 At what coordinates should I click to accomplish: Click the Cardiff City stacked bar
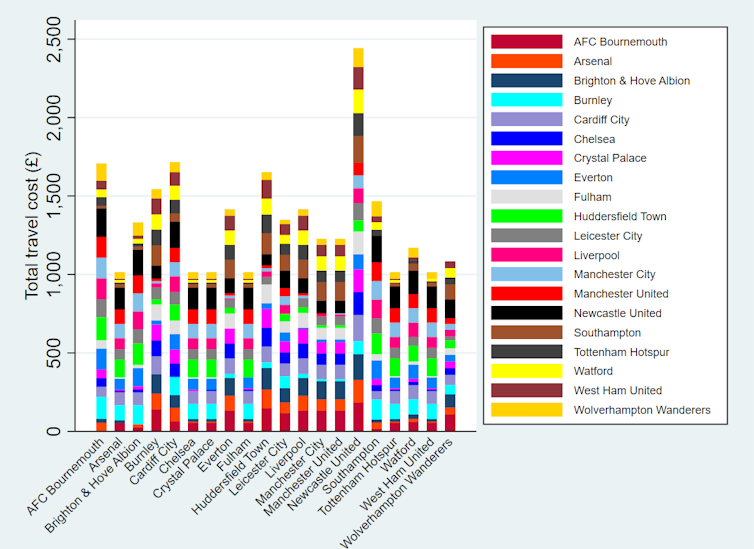pos(175,297)
